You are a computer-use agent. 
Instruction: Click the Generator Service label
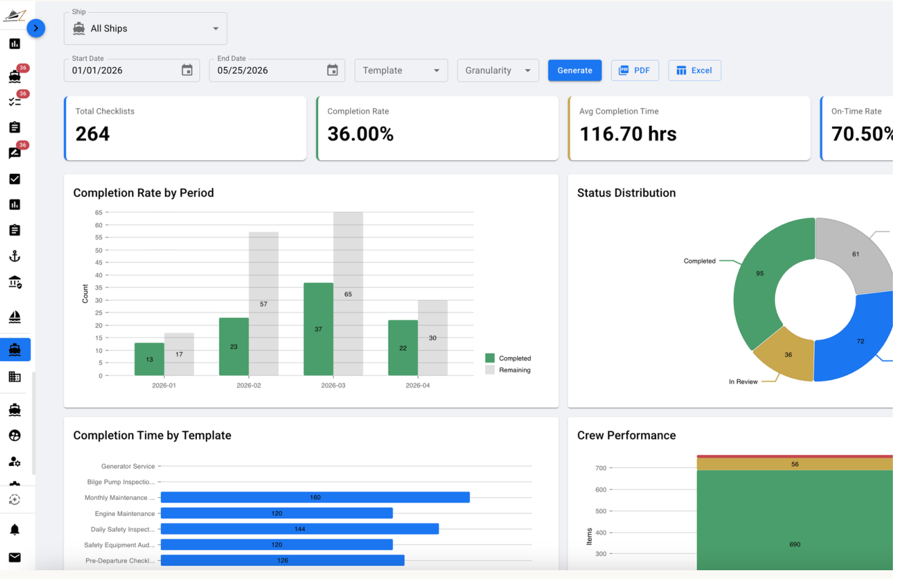[x=128, y=466]
